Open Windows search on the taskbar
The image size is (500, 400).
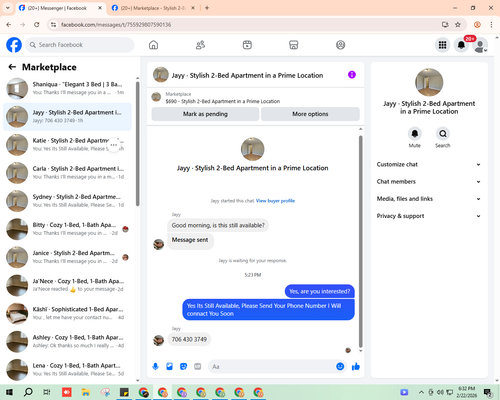coord(28,392)
